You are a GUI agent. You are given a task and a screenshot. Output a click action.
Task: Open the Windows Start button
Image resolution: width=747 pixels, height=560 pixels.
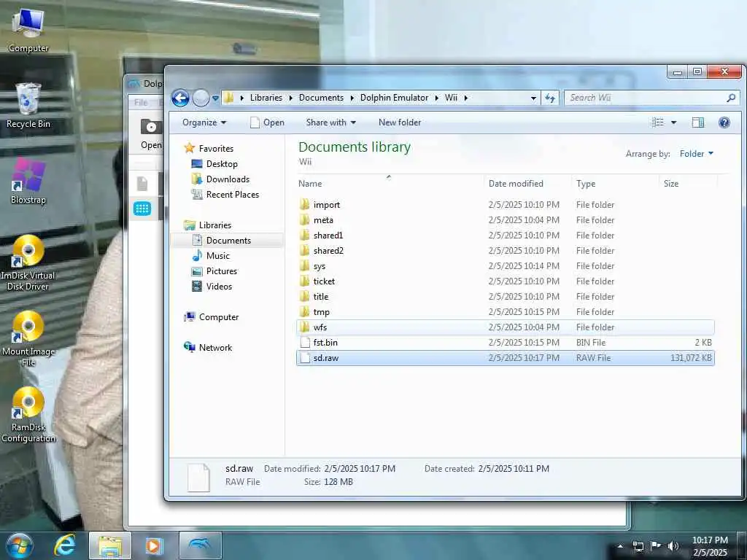click(18, 545)
